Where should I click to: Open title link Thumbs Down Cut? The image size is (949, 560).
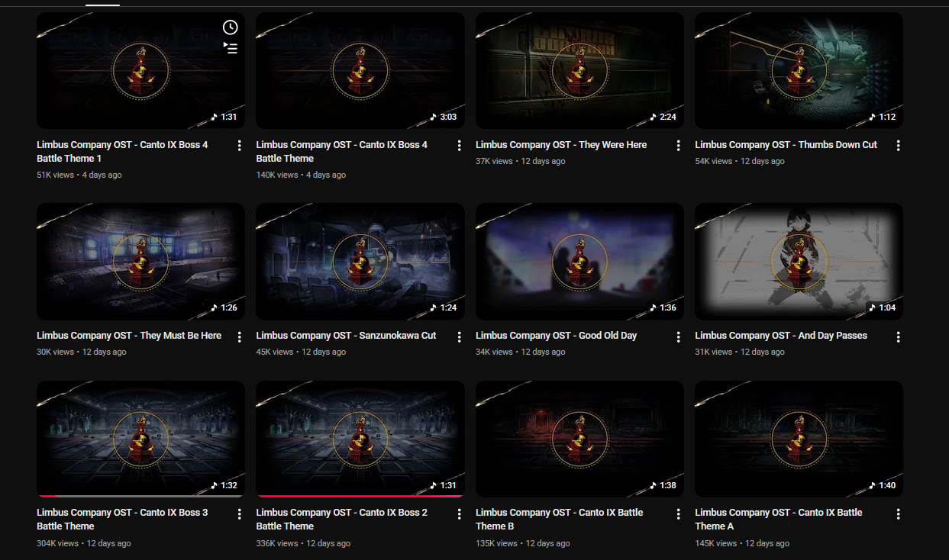[x=786, y=144]
